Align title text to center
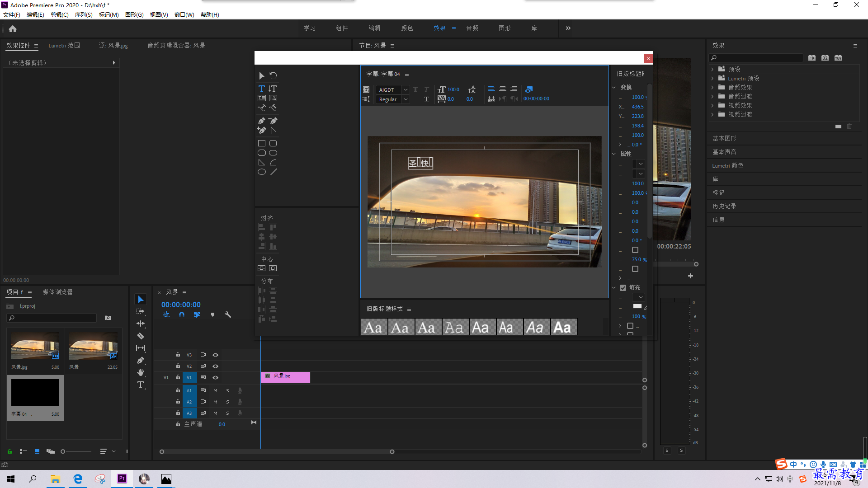 tap(503, 89)
